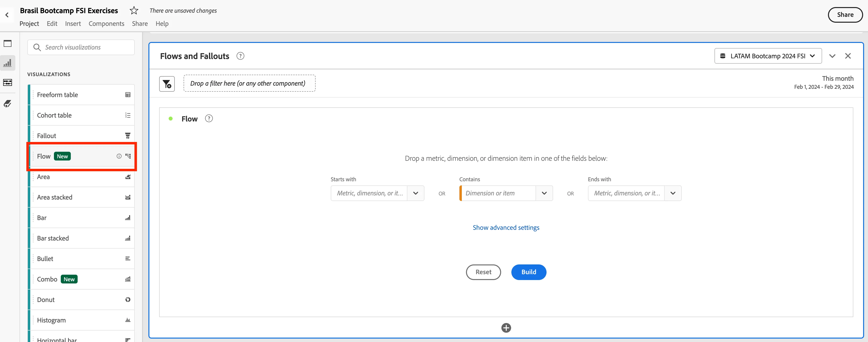
Task: Click the Starts with input field
Action: tap(369, 193)
